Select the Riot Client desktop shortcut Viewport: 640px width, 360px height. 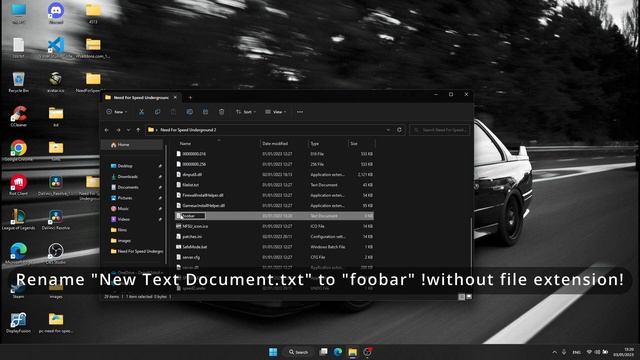pyautogui.click(x=18, y=185)
